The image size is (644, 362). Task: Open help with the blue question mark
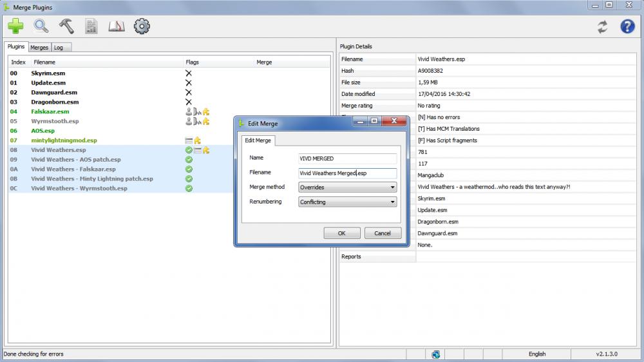pyautogui.click(x=627, y=26)
